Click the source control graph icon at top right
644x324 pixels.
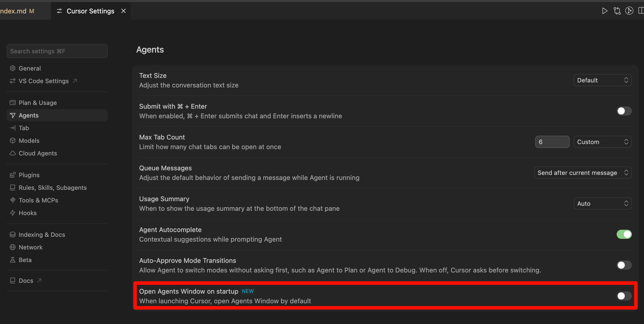click(629, 11)
